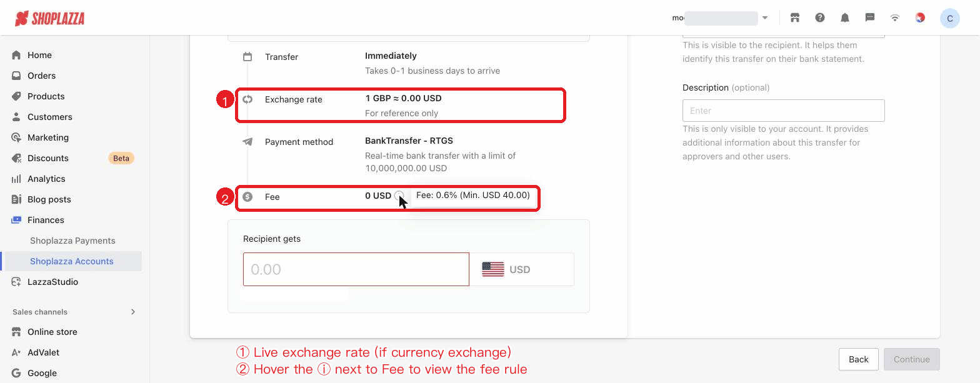Image resolution: width=980 pixels, height=383 pixels.
Task: Open the user avatar labeled C
Action: tap(950, 18)
